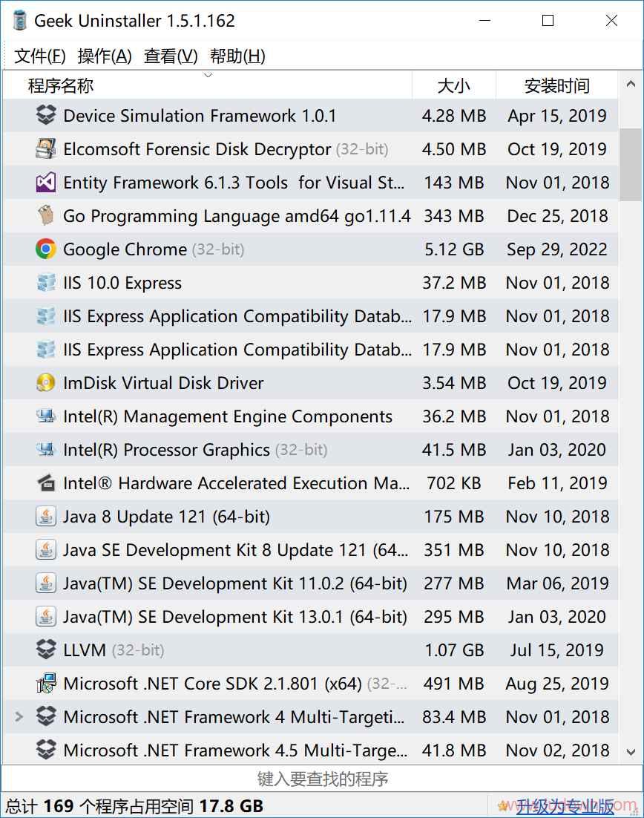The width and height of the screenshot is (644, 818).
Task: Open the 查看(V) menu
Action: click(x=171, y=55)
